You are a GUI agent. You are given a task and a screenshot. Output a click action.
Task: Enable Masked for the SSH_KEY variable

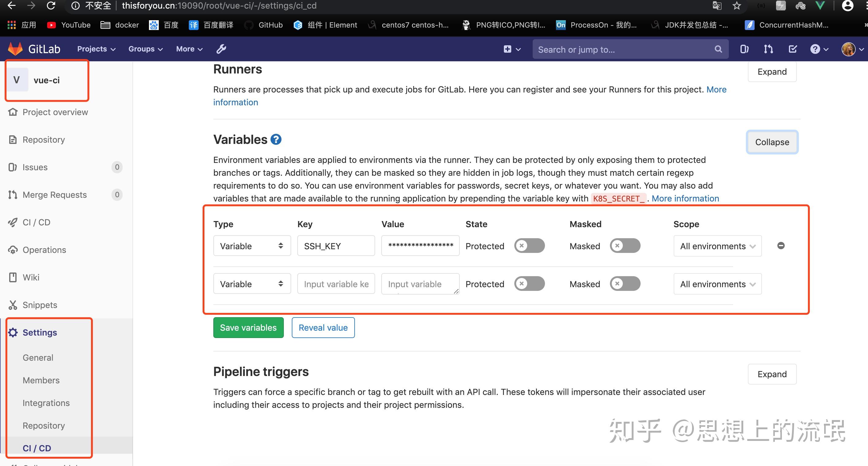point(625,246)
